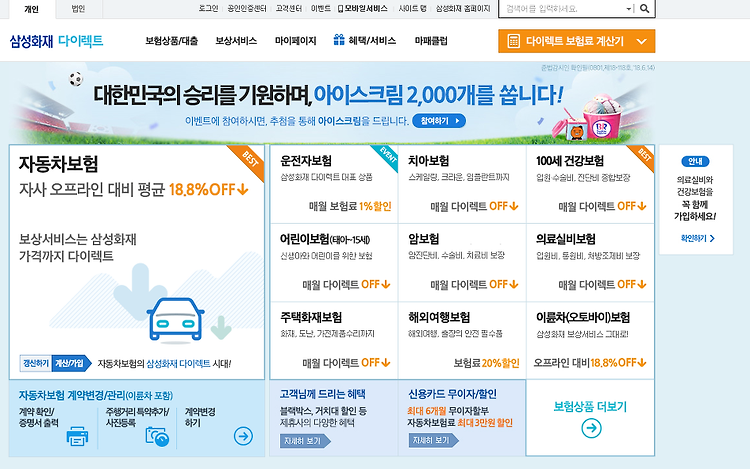Screen dimensions: 750x469
Task: Click the EVENT ribbon on 운전자보험
Action: click(386, 156)
